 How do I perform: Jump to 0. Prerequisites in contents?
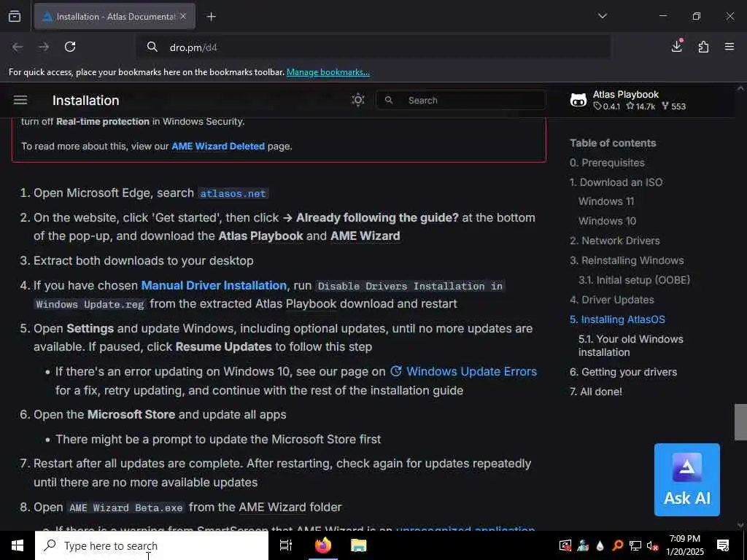pyautogui.click(x=607, y=163)
